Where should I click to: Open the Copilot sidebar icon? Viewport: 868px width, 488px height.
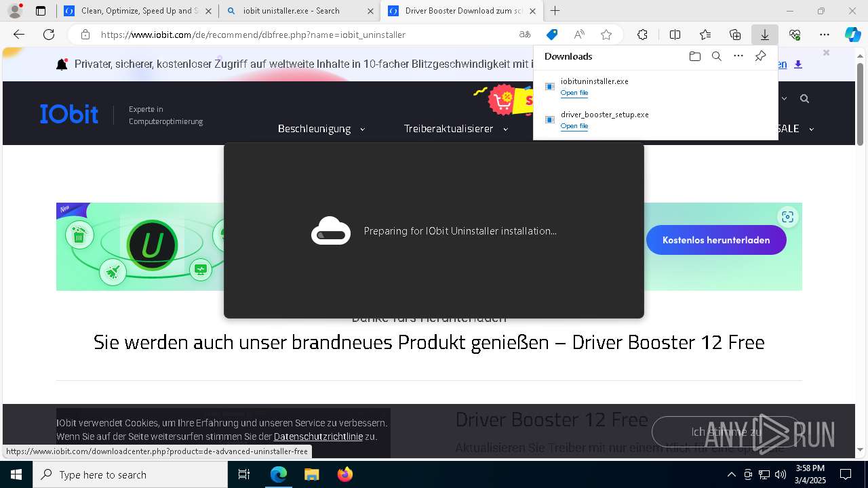852,35
